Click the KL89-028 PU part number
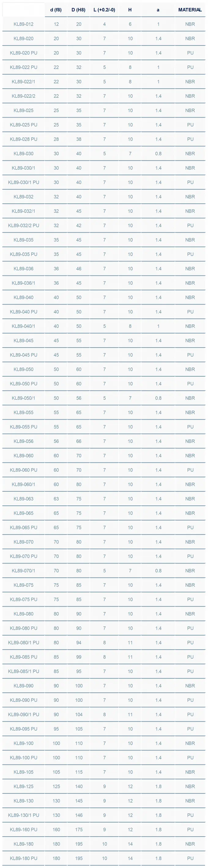Viewport: 208px width, 868px height. (24, 139)
